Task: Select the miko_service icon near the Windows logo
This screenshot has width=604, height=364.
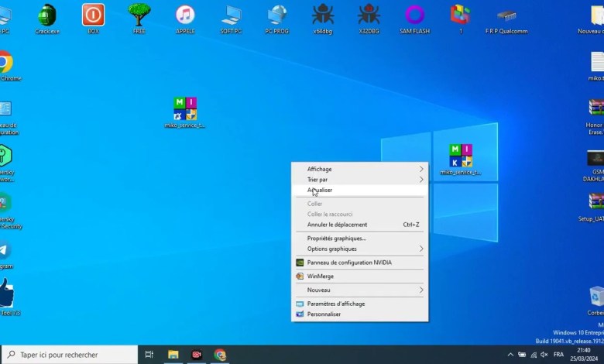Action: (461, 156)
